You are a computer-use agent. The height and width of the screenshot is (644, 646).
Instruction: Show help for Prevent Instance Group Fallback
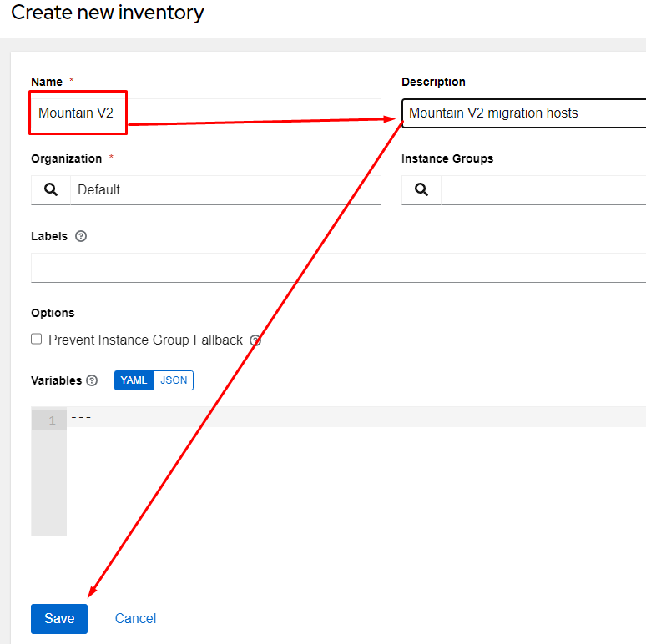pyautogui.click(x=255, y=340)
